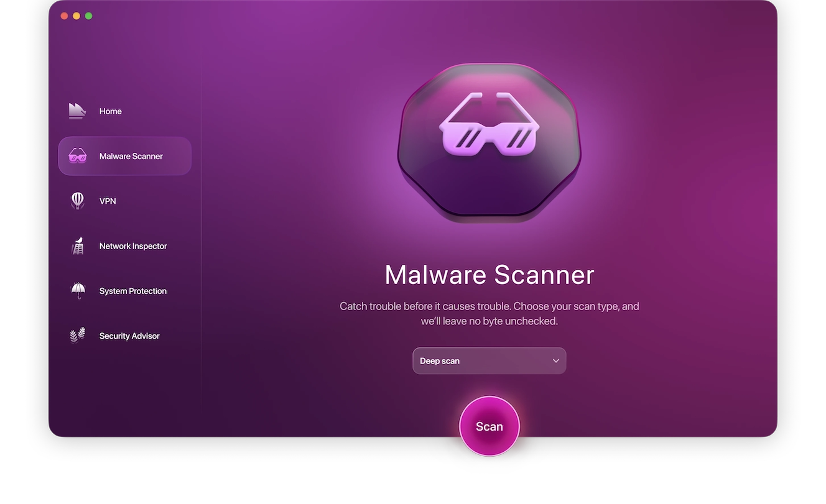This screenshot has height=504, width=826.
Task: Click the purple octagonal scanner badge
Action: point(490,143)
